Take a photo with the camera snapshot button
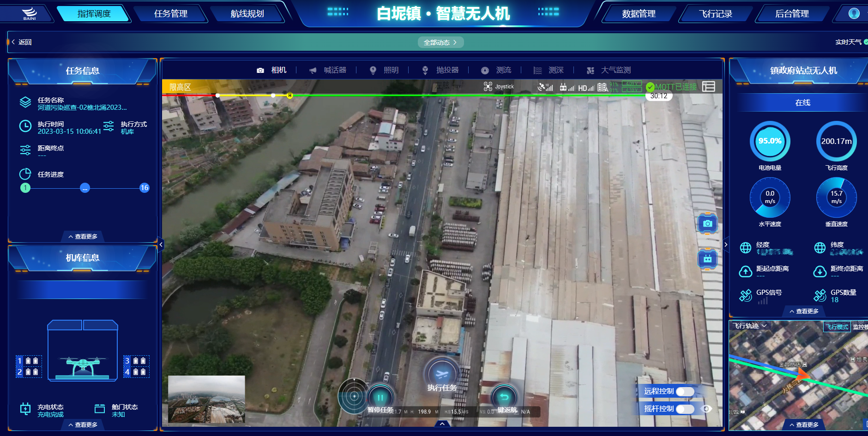This screenshot has height=436, width=868. pos(707,224)
